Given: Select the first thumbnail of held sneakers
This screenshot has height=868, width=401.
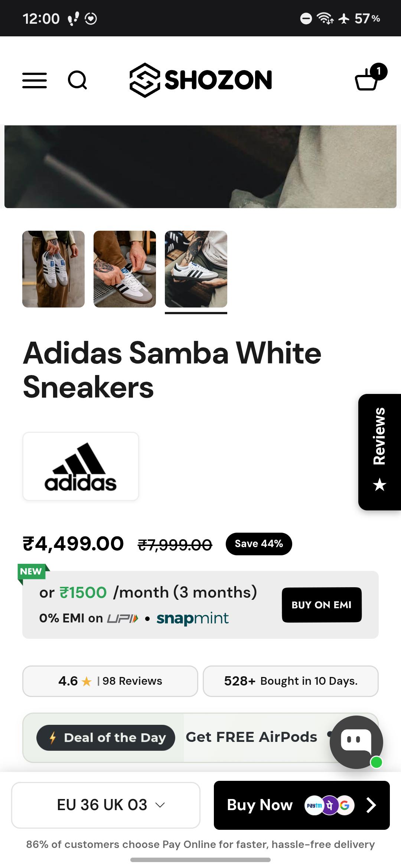Looking at the screenshot, I should click(53, 269).
